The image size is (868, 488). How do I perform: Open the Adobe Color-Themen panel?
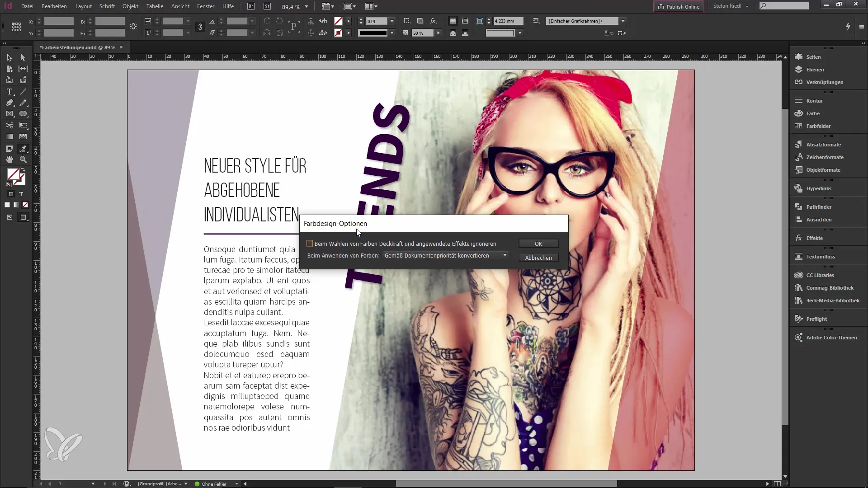point(831,338)
